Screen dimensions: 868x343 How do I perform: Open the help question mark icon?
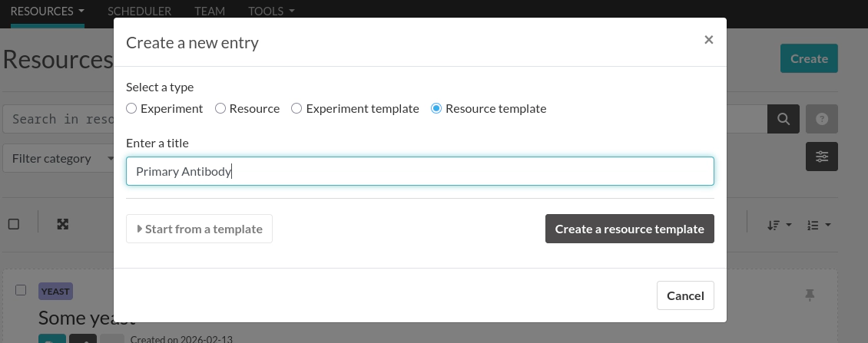point(822,119)
